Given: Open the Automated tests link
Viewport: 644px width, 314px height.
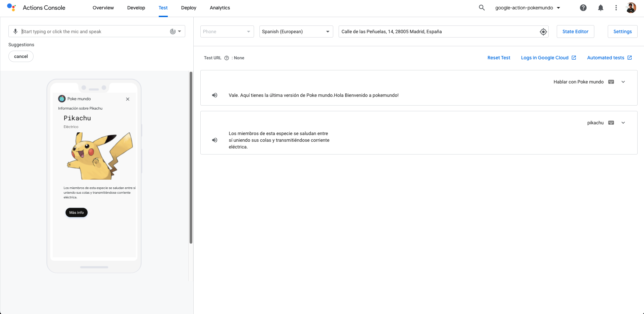Looking at the screenshot, I should (x=609, y=58).
